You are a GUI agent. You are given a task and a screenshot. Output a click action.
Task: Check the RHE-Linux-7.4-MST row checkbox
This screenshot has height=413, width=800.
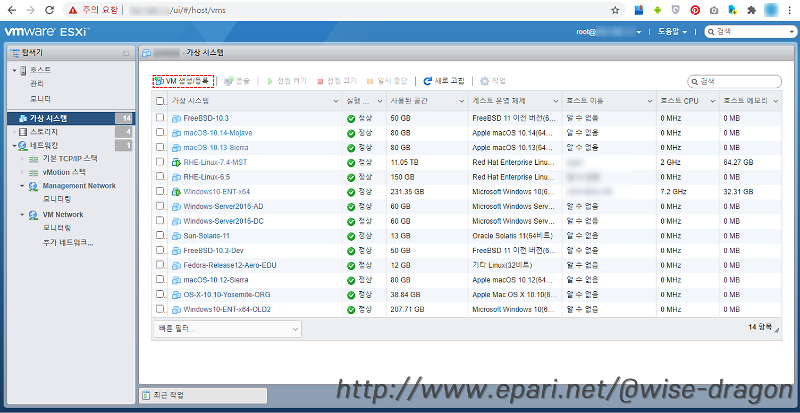pos(160,162)
